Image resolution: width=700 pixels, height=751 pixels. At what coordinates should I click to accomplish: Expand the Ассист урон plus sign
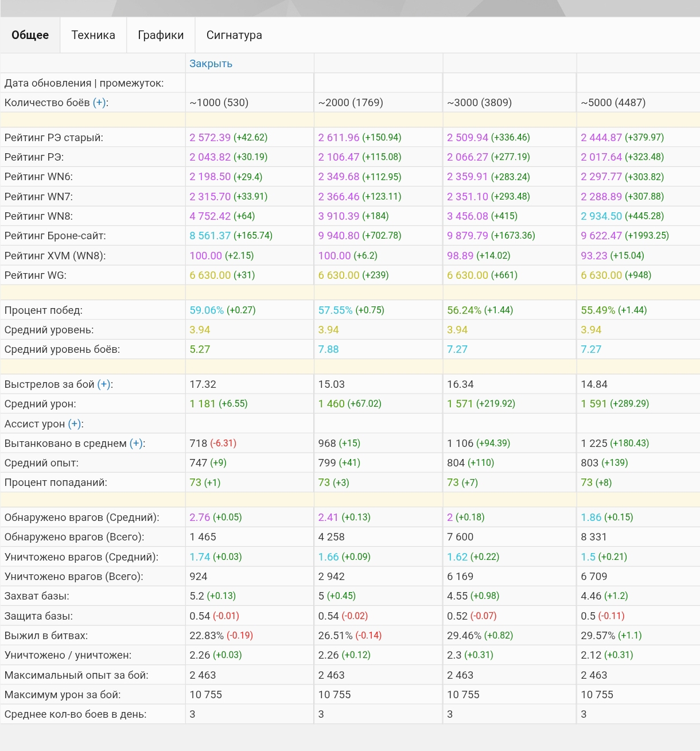[75, 424]
